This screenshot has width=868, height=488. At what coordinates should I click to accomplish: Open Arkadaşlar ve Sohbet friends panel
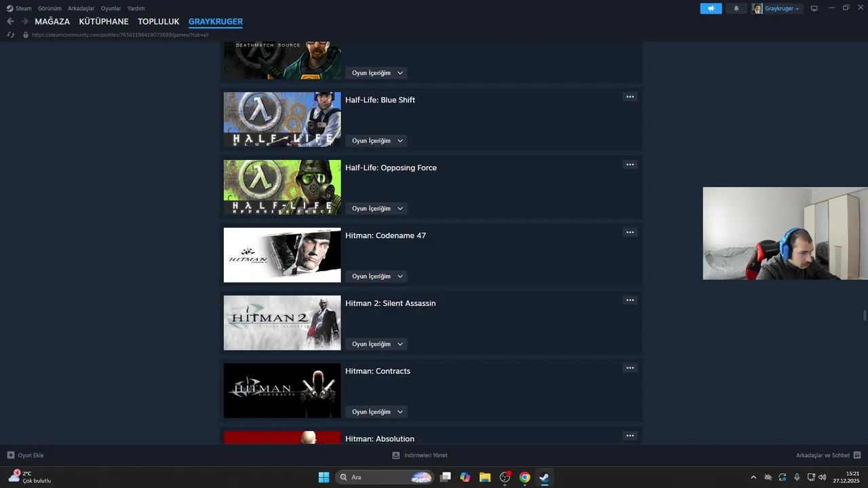[x=828, y=455]
